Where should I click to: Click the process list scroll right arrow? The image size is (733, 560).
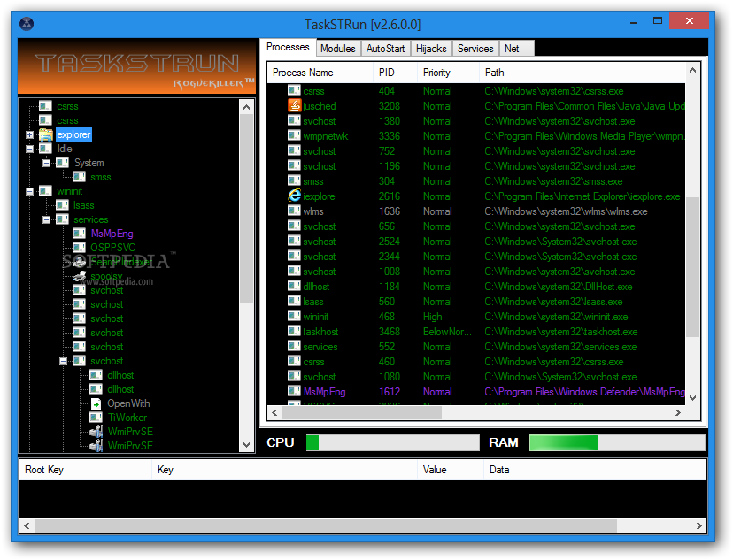coord(678,412)
